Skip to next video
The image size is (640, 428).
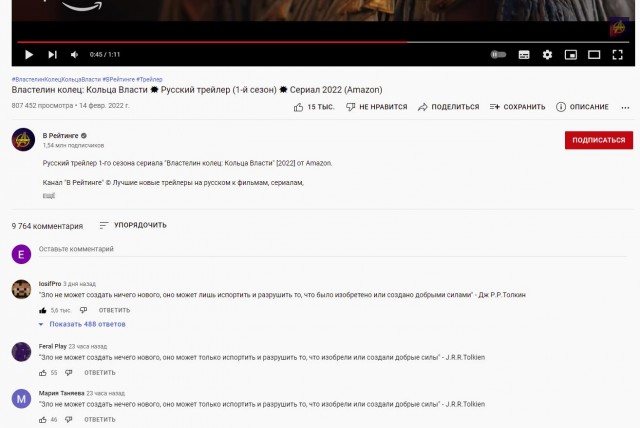pos(52,54)
